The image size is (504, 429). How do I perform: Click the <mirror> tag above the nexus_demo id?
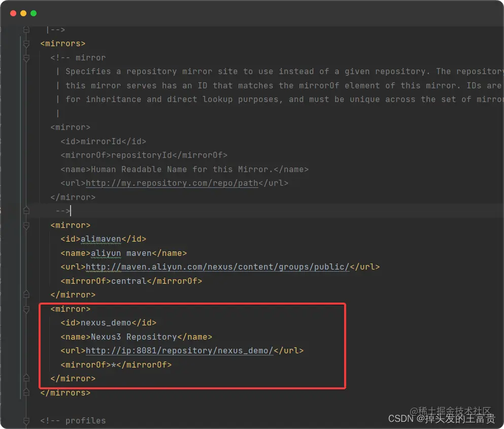coord(71,309)
